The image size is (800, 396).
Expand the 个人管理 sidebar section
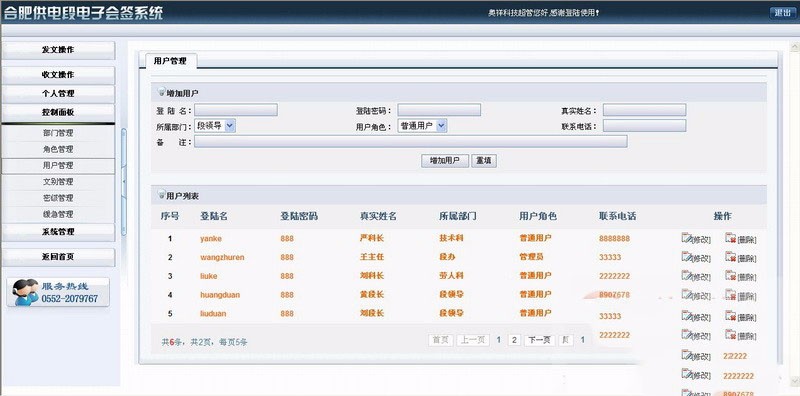(x=58, y=94)
